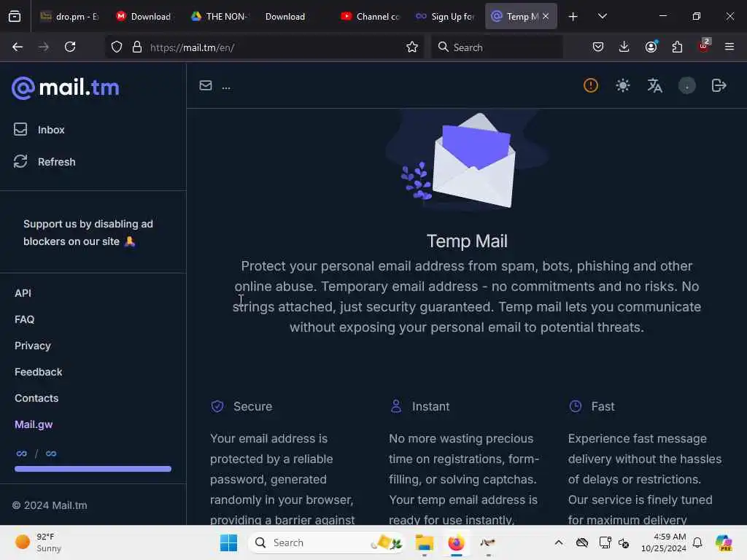
Task: Click the Secure shield icon
Action: 217,406
